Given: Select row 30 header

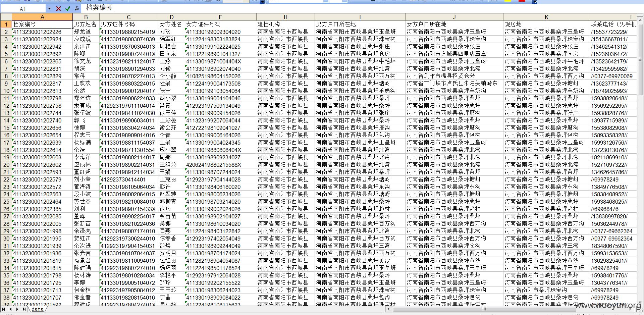Looking at the screenshot, I should (x=6, y=239).
